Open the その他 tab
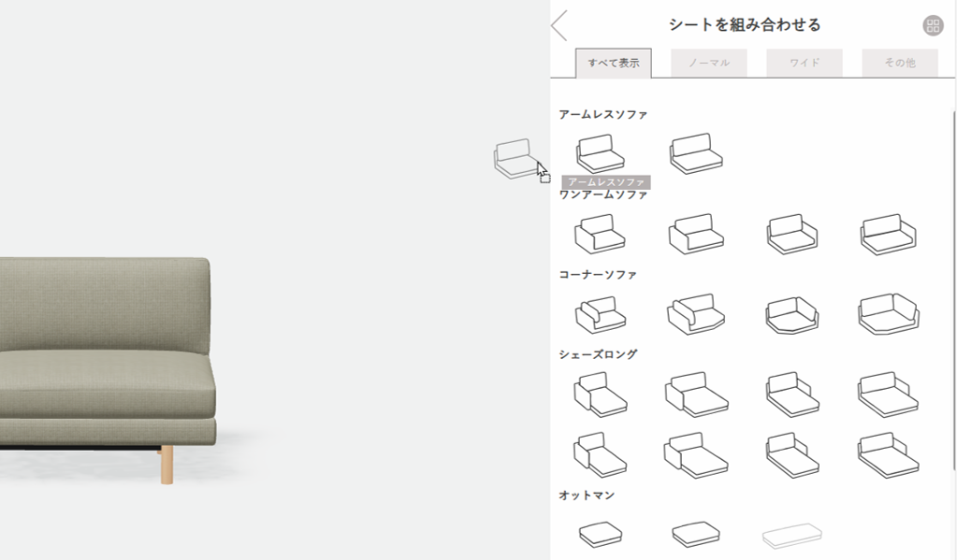The image size is (957, 560). 900,63
